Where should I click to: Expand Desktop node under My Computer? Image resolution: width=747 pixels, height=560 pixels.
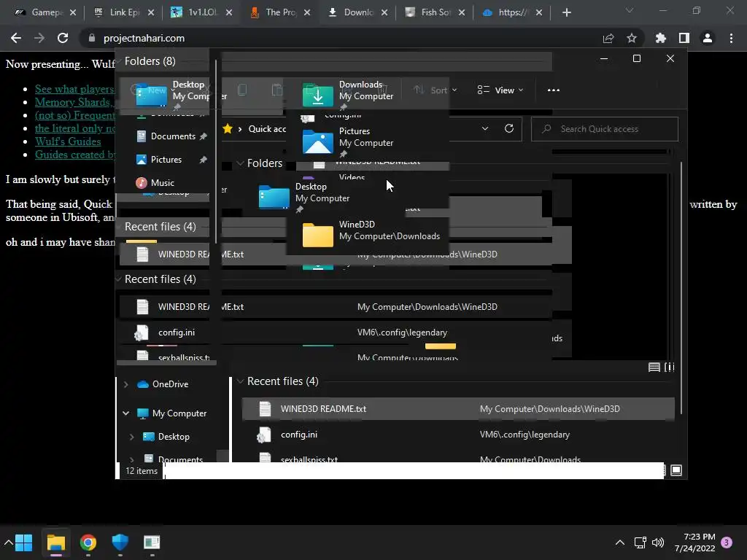pyautogui.click(x=132, y=437)
